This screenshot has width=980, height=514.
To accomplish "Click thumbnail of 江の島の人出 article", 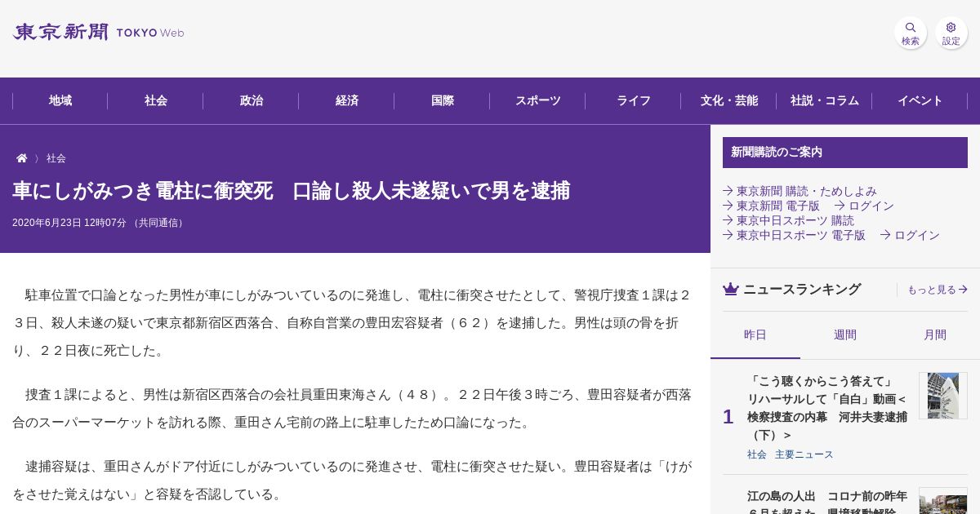I will click(943, 501).
